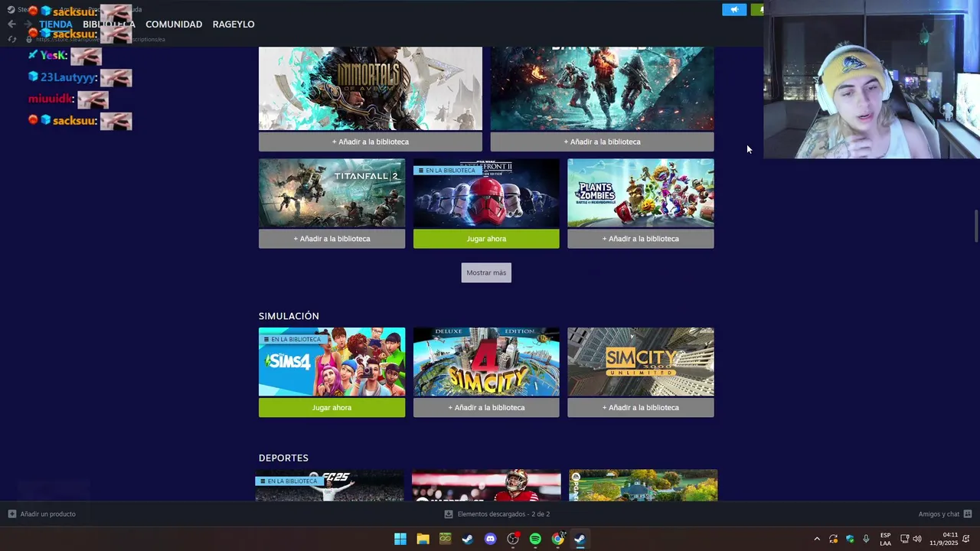Open the first Steam icon on the taskbar
Viewport: 980px width, 551px height.
click(468, 539)
